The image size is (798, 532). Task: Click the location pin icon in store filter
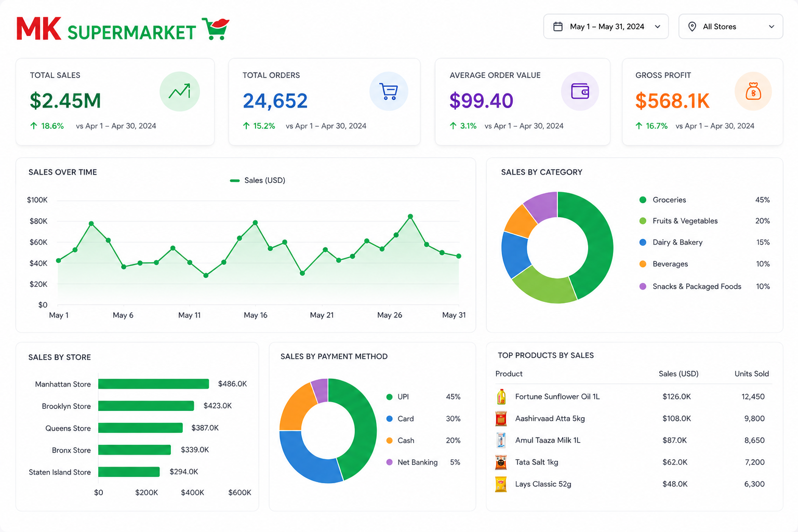(x=692, y=26)
